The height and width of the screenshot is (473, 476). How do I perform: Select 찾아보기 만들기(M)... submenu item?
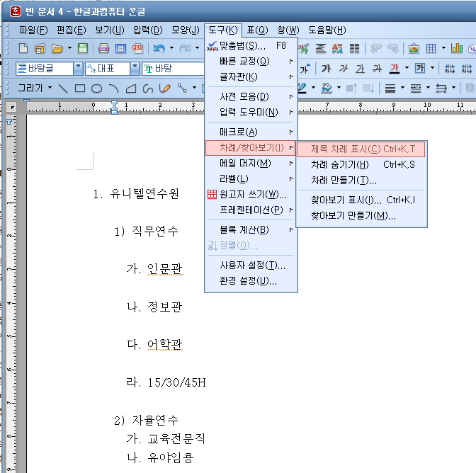361,216
